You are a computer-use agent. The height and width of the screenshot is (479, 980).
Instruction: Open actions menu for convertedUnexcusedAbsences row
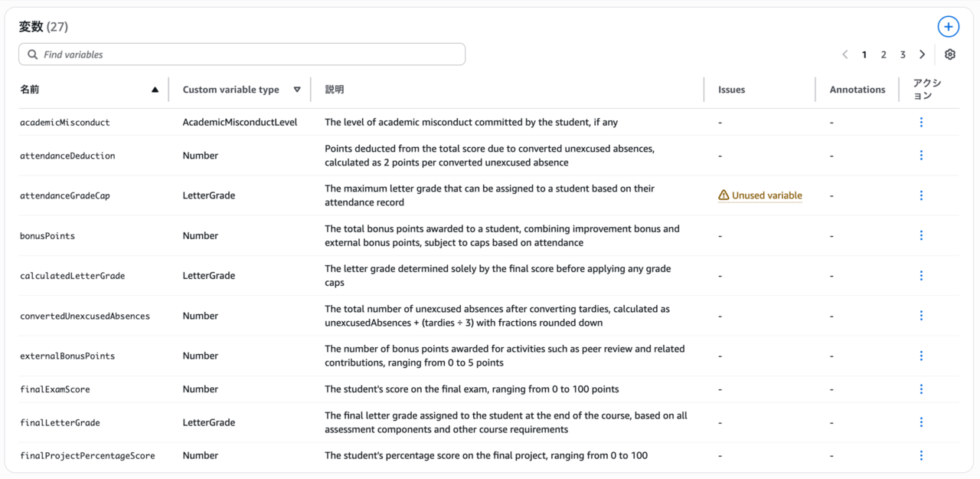click(921, 316)
